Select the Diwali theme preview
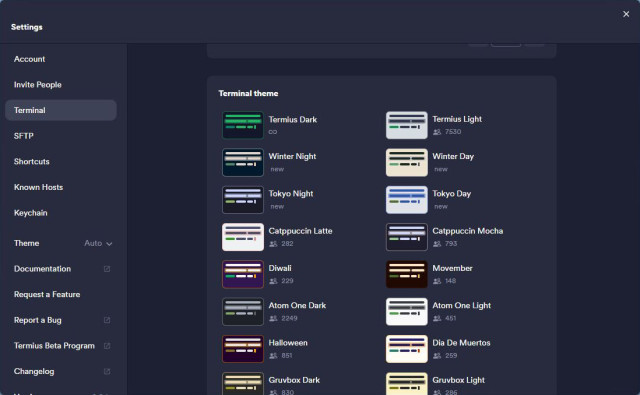Image resolution: width=640 pixels, height=395 pixels. pos(242,274)
